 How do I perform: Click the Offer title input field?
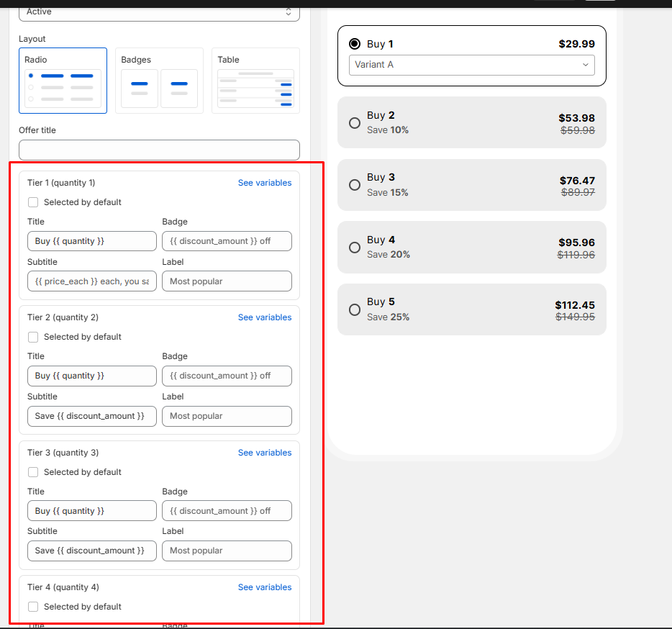point(159,150)
